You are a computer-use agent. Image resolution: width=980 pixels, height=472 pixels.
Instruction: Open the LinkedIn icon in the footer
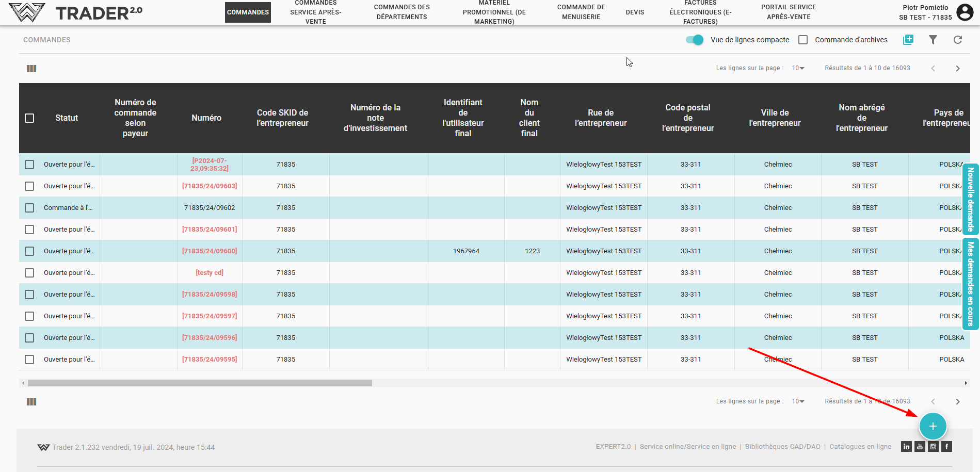click(x=906, y=447)
